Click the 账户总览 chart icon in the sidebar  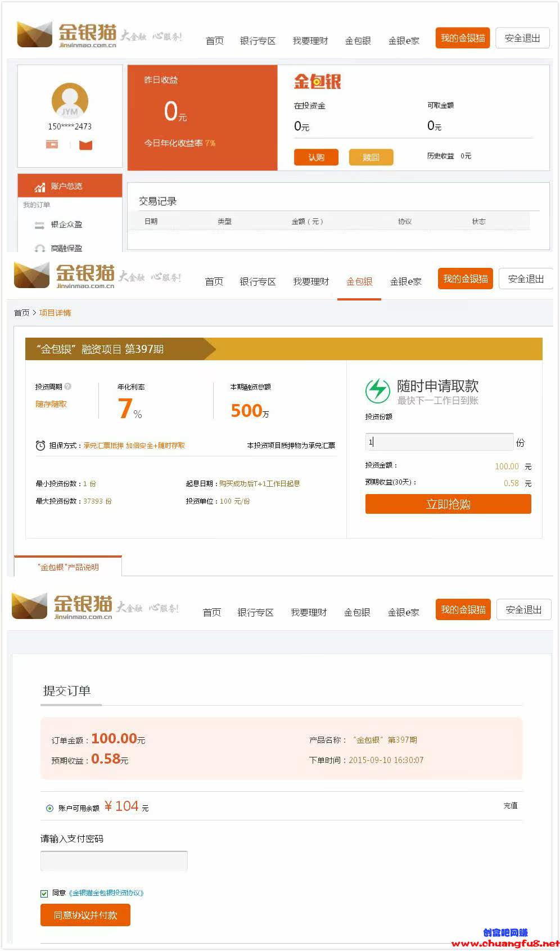[x=40, y=186]
